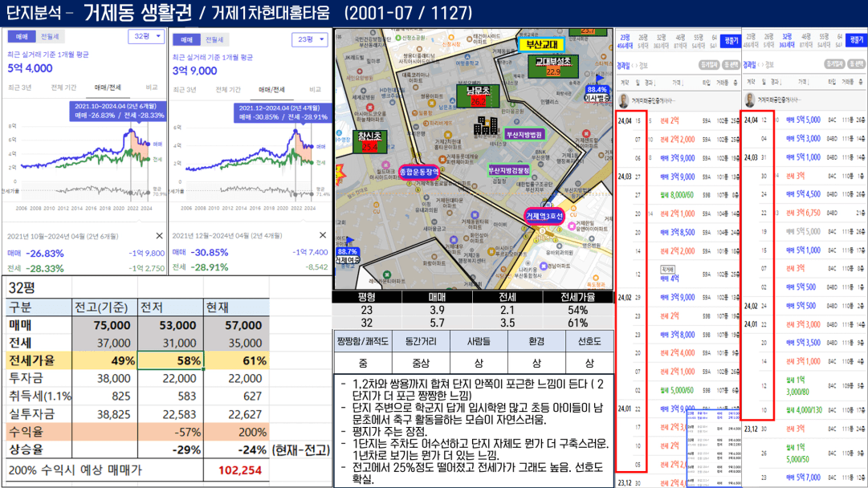The width and height of the screenshot is (868, 488).
Task: Open 전체 기간 tab in the 32평 chart panel
Action: click(63, 87)
